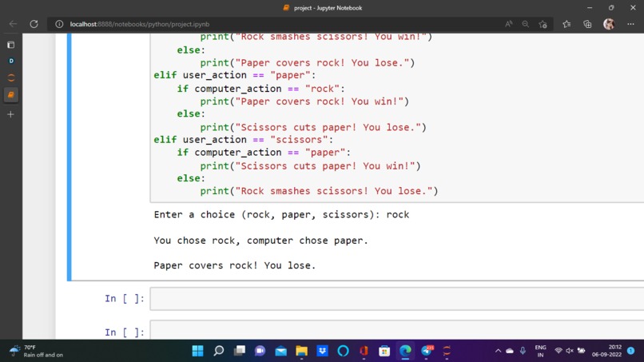
Task: Open Microsoft Store from the taskbar
Action: 384,351
